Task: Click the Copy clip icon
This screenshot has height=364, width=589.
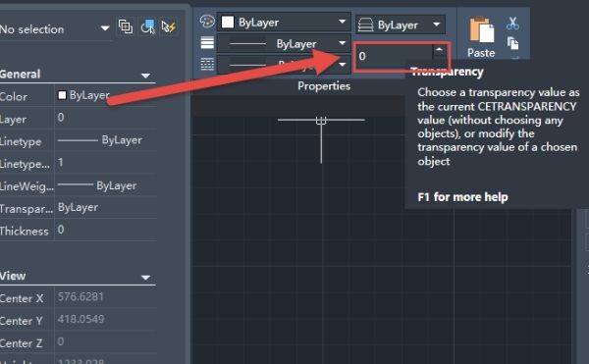Action: coord(512,43)
